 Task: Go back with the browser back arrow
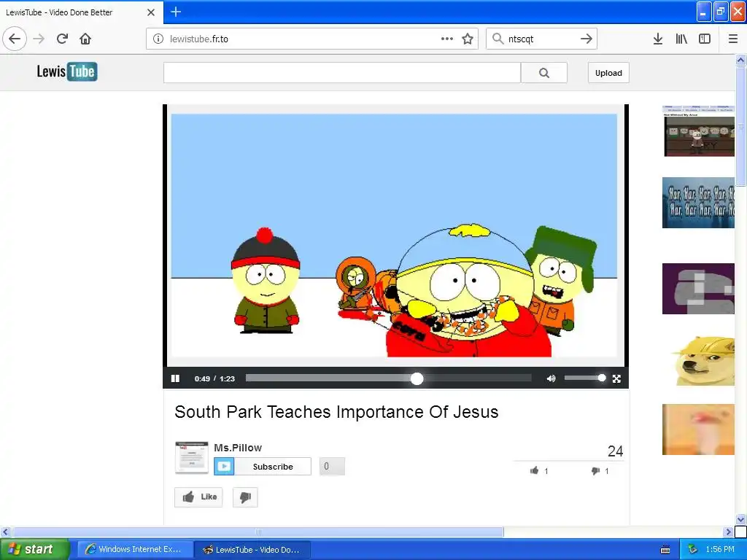(15, 39)
